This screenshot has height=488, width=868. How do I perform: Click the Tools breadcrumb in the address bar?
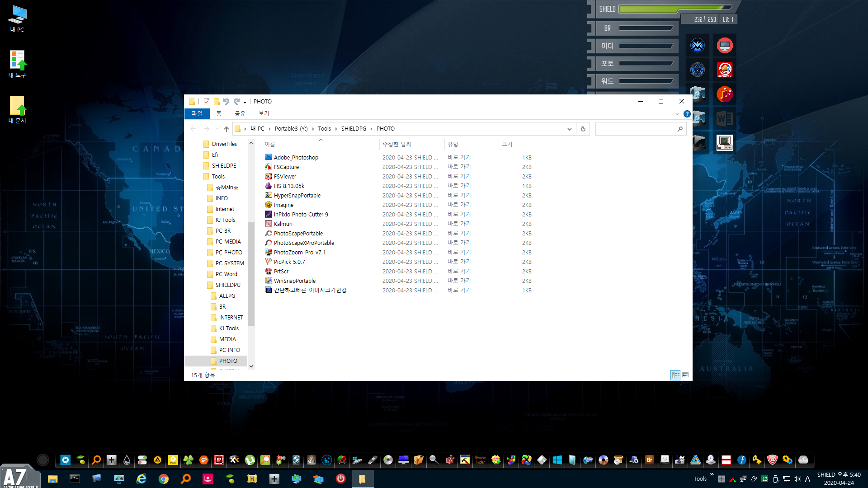324,129
